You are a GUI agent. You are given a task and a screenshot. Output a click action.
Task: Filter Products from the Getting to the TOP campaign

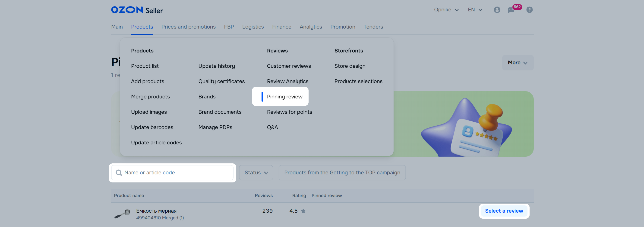click(x=342, y=173)
